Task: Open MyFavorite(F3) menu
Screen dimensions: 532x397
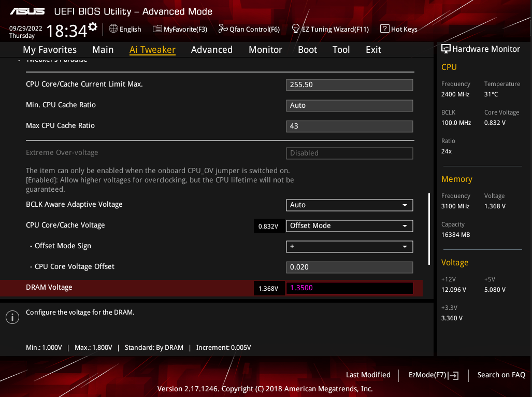Action: [185, 29]
